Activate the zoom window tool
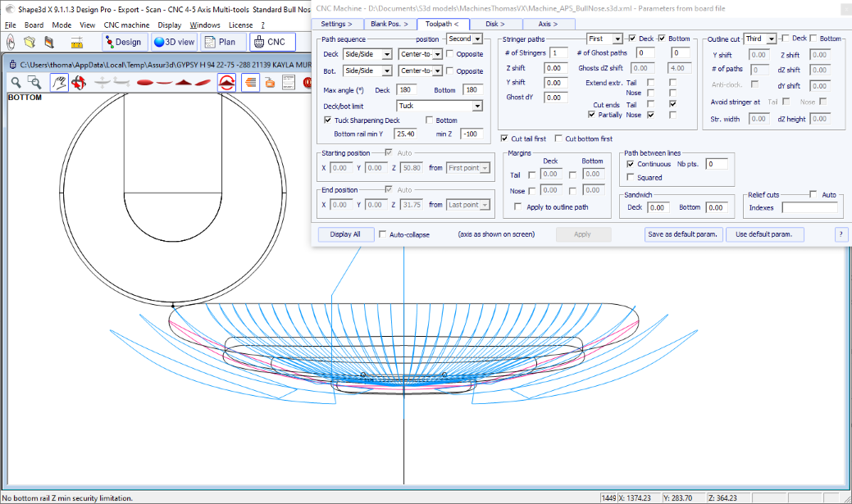 [x=35, y=82]
